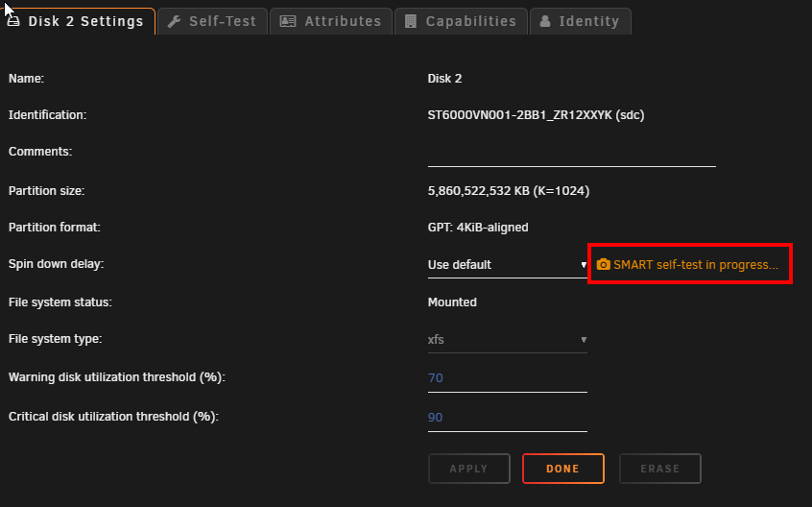Select the Disk 2 Settings tab
The image size is (812, 507).
click(77, 21)
